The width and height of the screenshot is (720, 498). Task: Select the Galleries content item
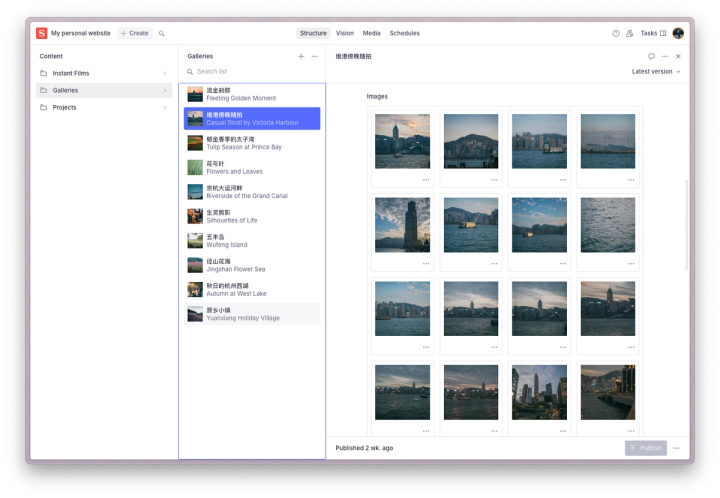tap(104, 90)
